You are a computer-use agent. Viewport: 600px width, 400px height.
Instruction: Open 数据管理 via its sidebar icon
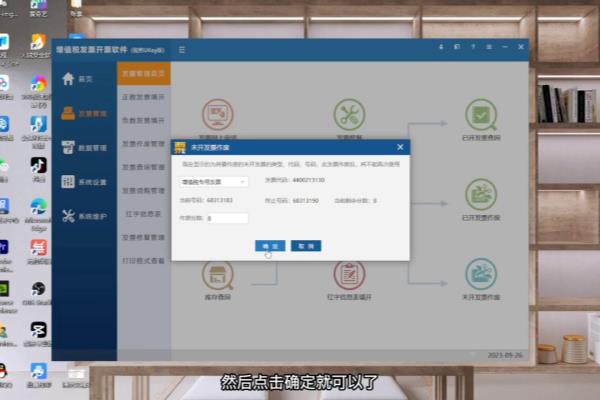pos(68,147)
